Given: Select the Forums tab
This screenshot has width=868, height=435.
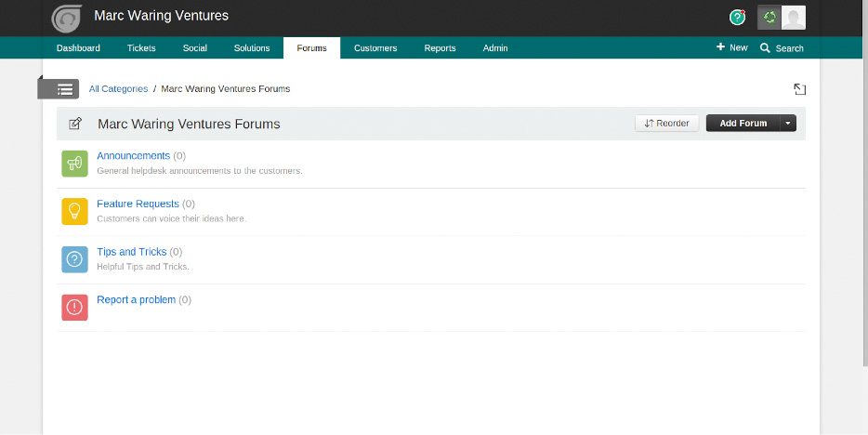Looking at the screenshot, I should pos(311,48).
